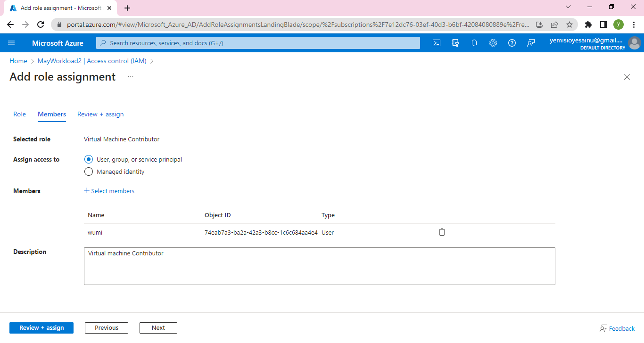The image size is (644, 343).
Task: Open browser tab search dropdown arrow
Action: coord(568,7)
